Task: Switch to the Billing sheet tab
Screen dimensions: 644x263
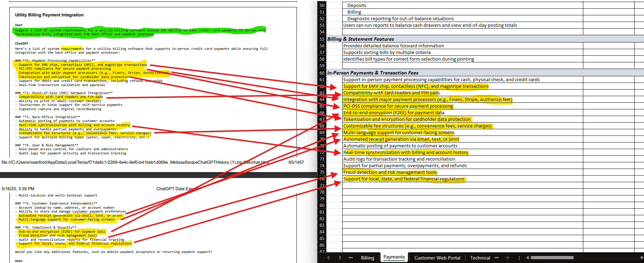Action: (367, 258)
